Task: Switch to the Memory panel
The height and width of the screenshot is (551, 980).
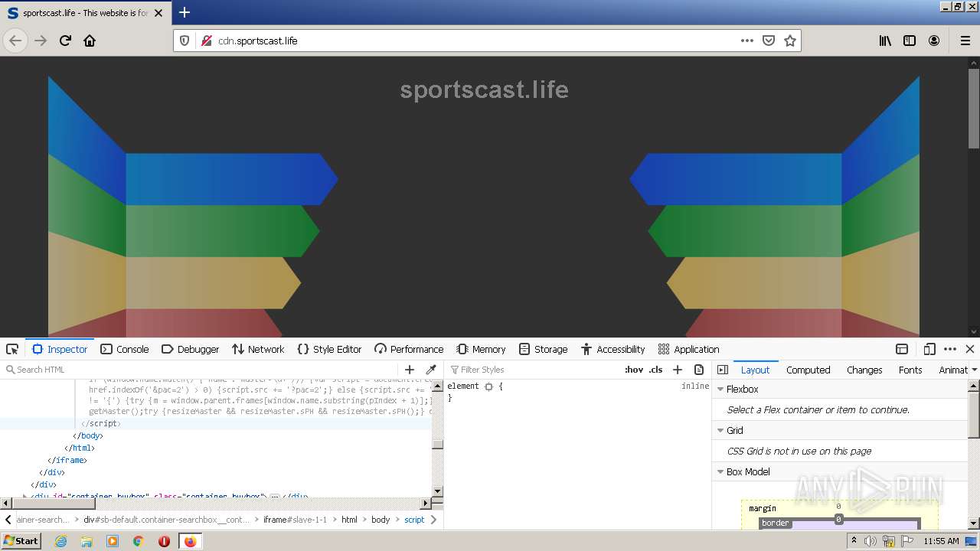Action: pyautogui.click(x=481, y=349)
